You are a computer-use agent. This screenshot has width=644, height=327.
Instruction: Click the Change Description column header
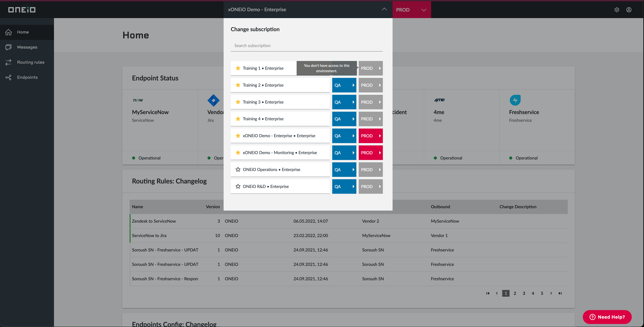click(x=518, y=207)
